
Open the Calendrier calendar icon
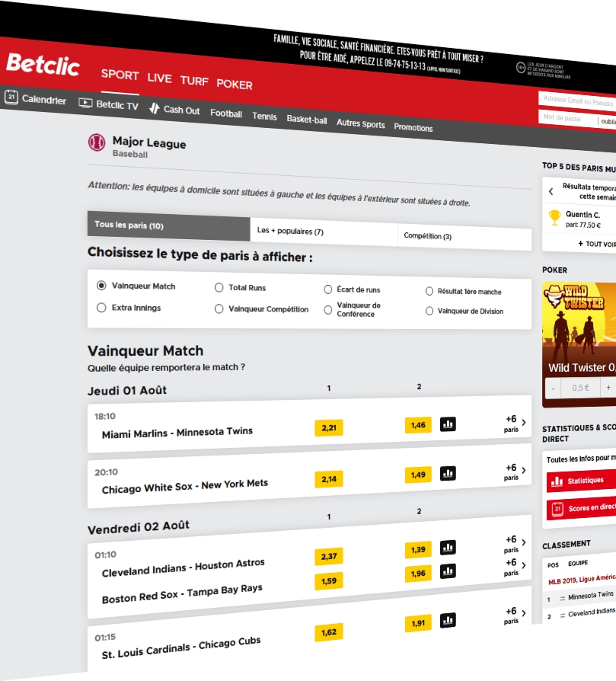pyautogui.click(x=11, y=97)
